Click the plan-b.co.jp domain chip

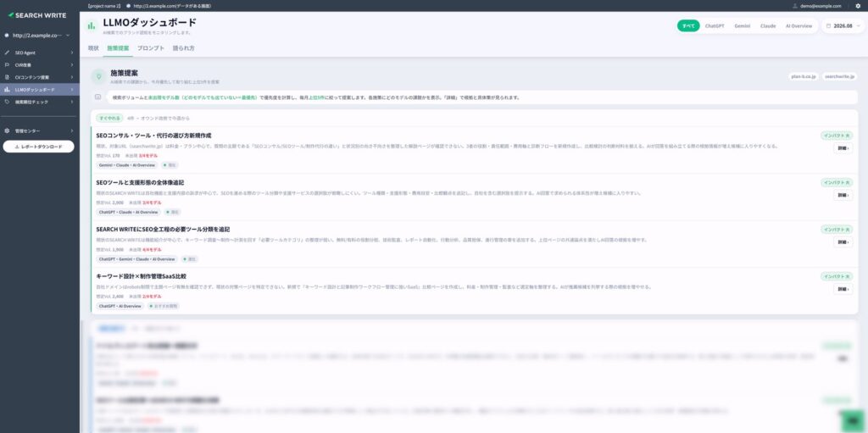(804, 76)
